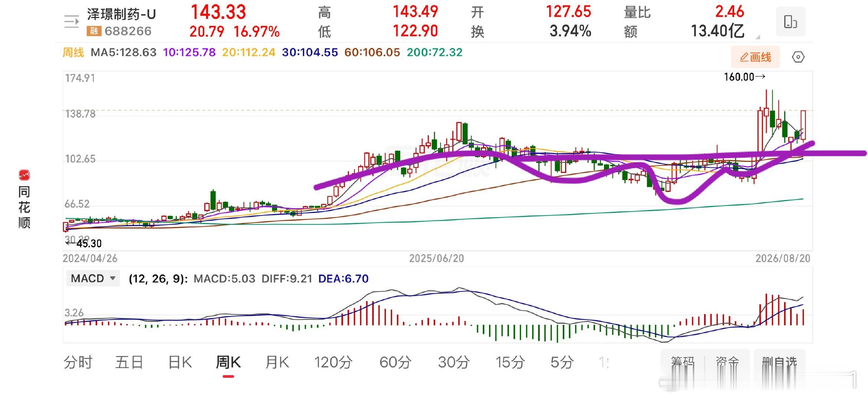Tap the start date 2024/04/26
868x400 pixels.
[x=90, y=258]
